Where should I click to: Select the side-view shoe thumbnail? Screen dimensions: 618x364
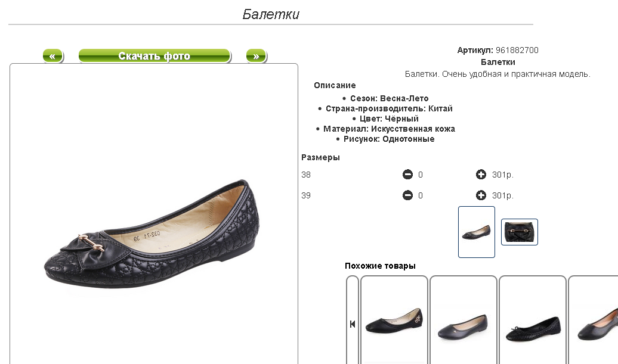(x=477, y=232)
